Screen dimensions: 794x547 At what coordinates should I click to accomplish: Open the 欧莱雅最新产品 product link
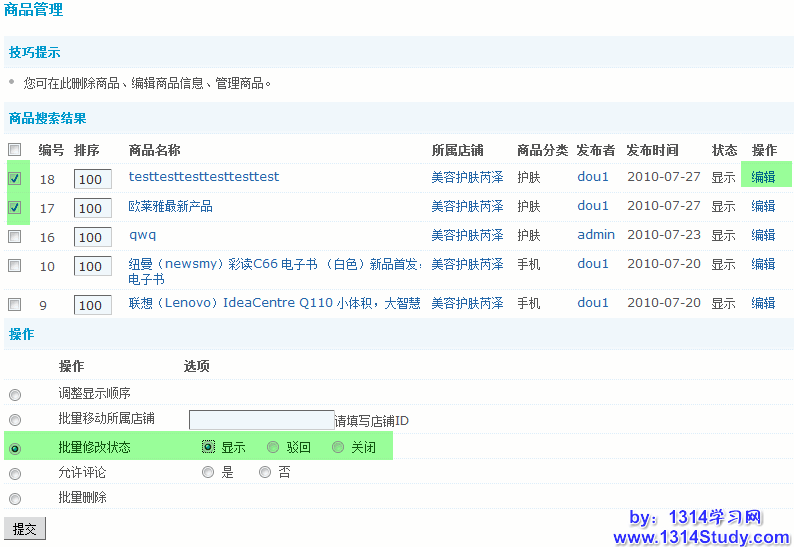(171, 206)
